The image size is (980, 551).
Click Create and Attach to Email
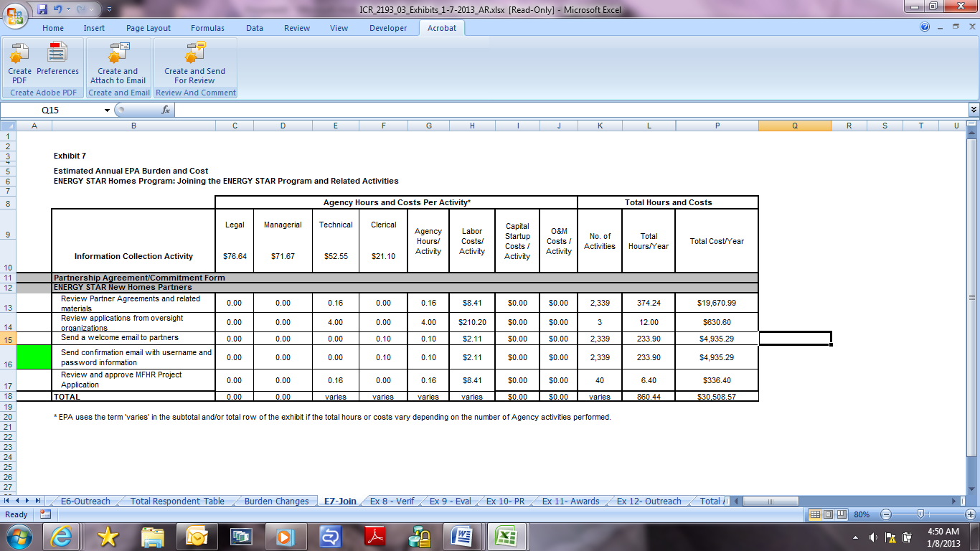pos(118,63)
